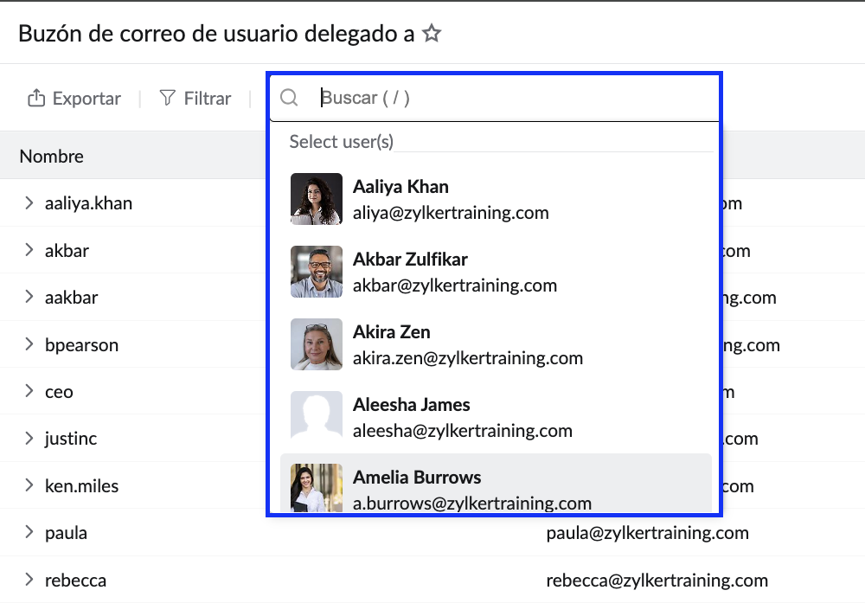Click the akira.zen@zylkertraining.com address
The width and height of the screenshot is (865, 616).
point(468,357)
